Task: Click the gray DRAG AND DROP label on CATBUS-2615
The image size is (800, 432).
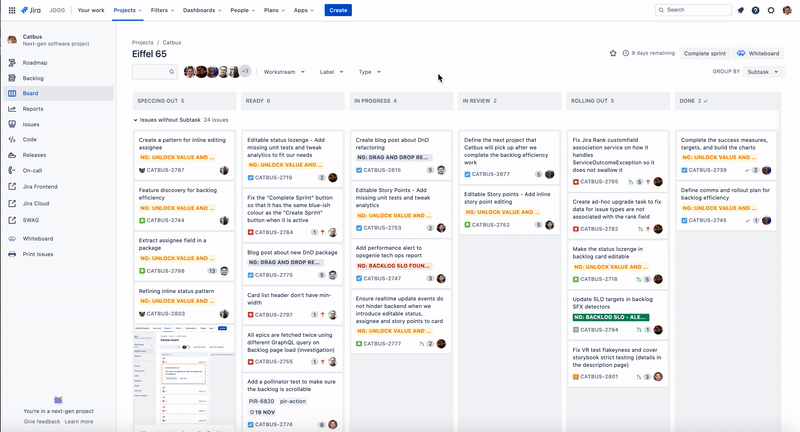Action: click(x=393, y=158)
